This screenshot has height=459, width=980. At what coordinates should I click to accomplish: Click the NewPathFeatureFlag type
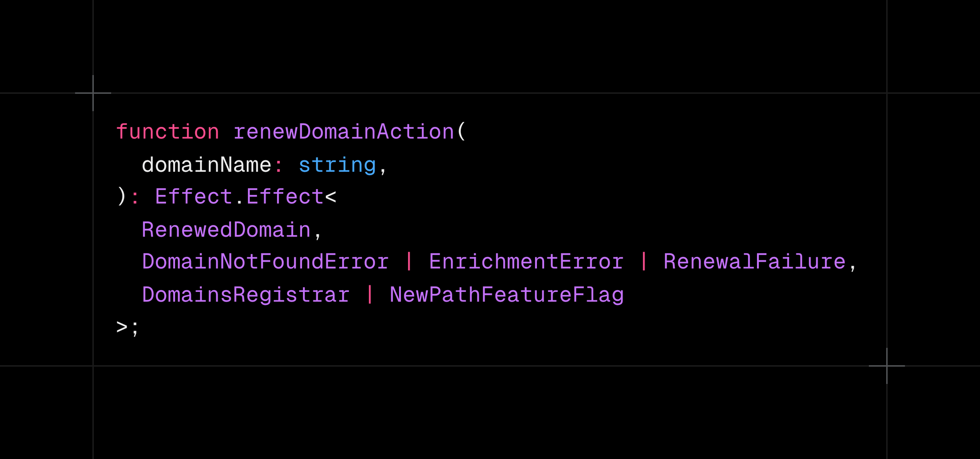point(507,295)
